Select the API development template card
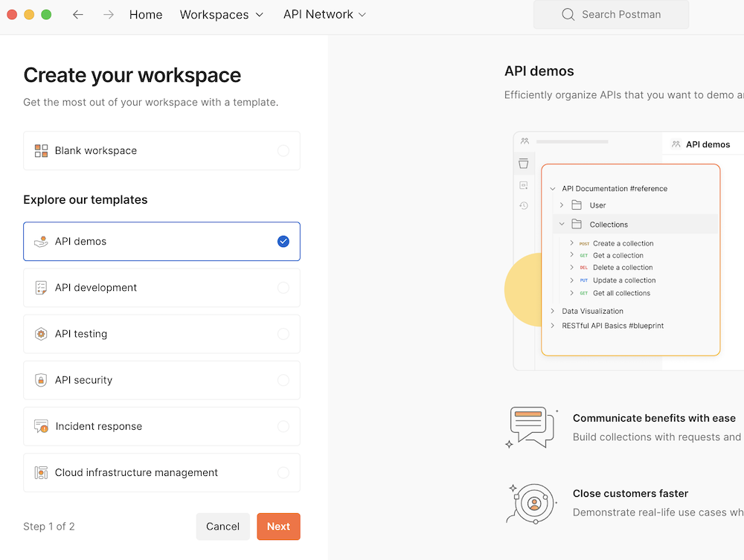Screen dimensions: 744x560 161,287
